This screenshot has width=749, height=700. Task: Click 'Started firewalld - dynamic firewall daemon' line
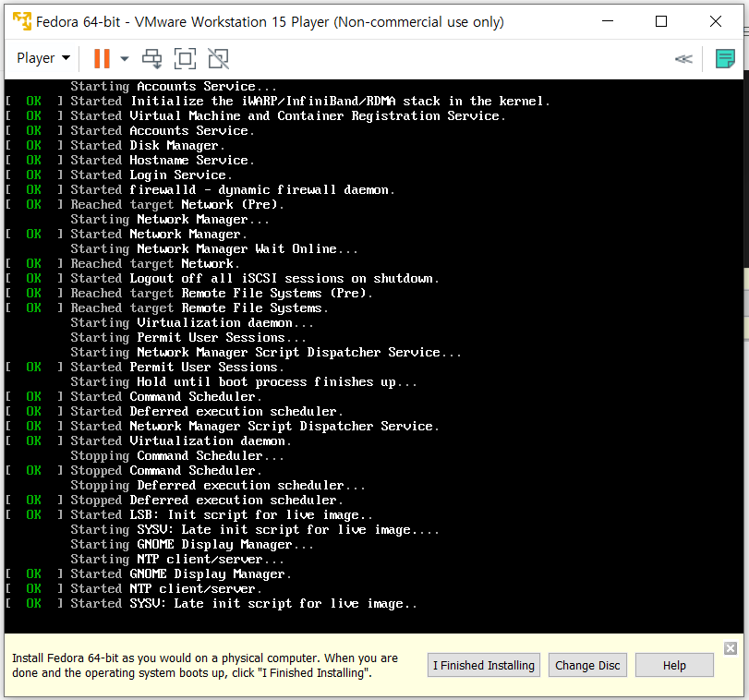pyautogui.click(x=200, y=190)
